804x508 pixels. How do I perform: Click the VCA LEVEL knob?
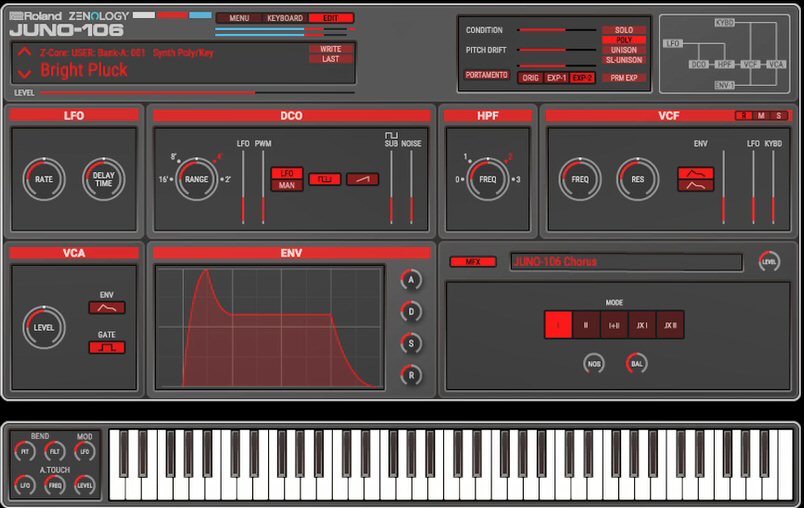(44, 328)
